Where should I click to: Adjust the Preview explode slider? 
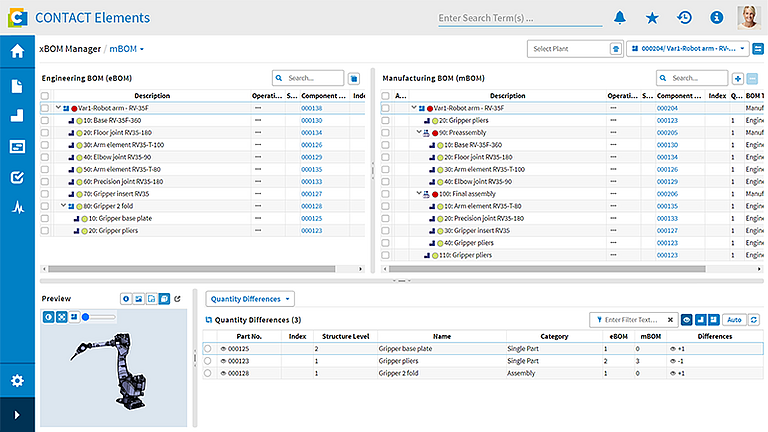tap(99, 317)
